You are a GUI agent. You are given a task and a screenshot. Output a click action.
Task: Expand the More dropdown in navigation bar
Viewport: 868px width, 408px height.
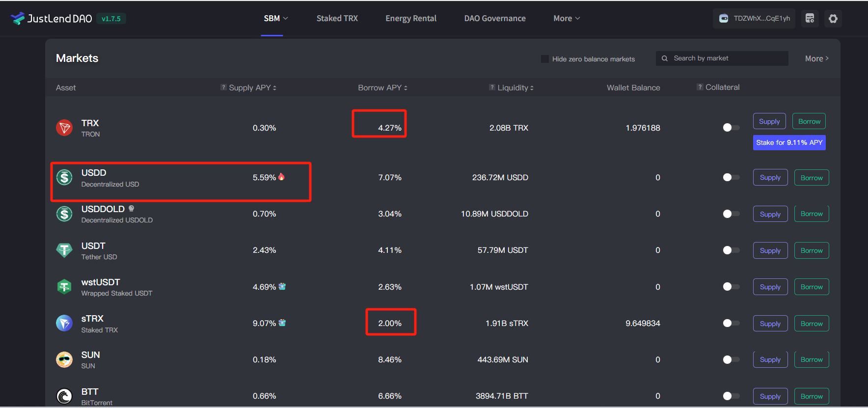tap(567, 19)
